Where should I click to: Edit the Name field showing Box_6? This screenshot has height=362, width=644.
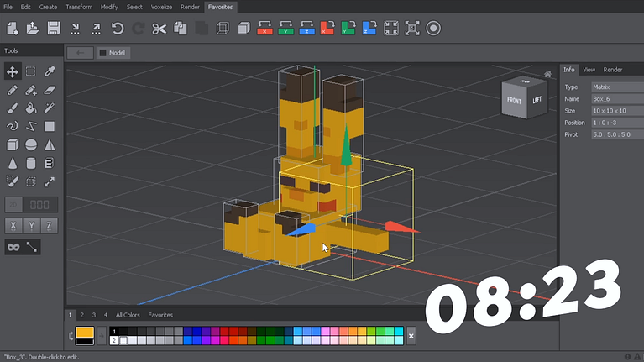click(614, 98)
